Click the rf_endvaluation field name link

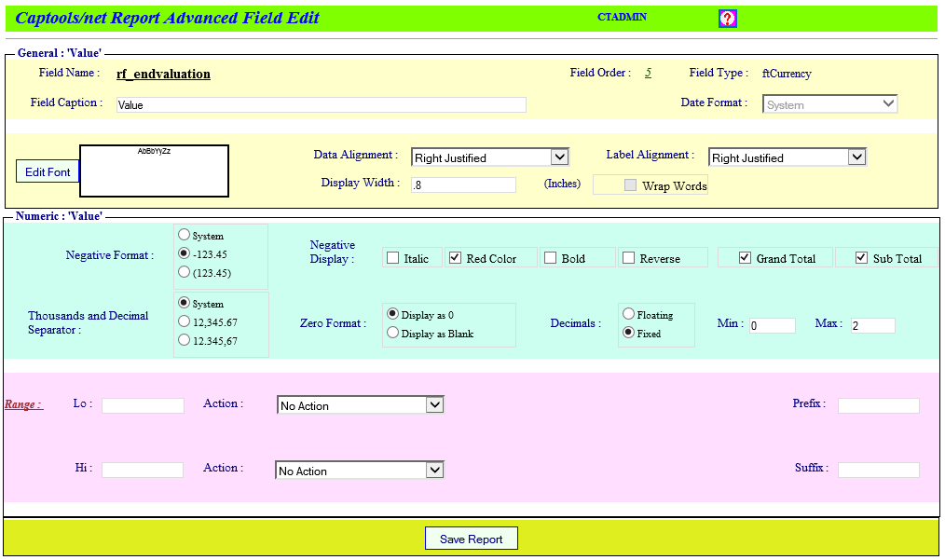[161, 73]
